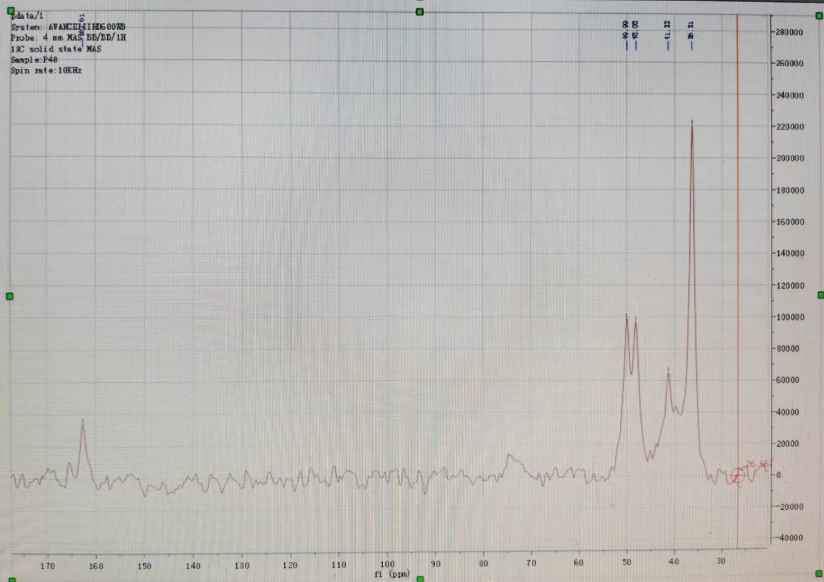Screen dimensions: 824x582
Task: Select the bottom-center green resize handle
Action: (420, 578)
